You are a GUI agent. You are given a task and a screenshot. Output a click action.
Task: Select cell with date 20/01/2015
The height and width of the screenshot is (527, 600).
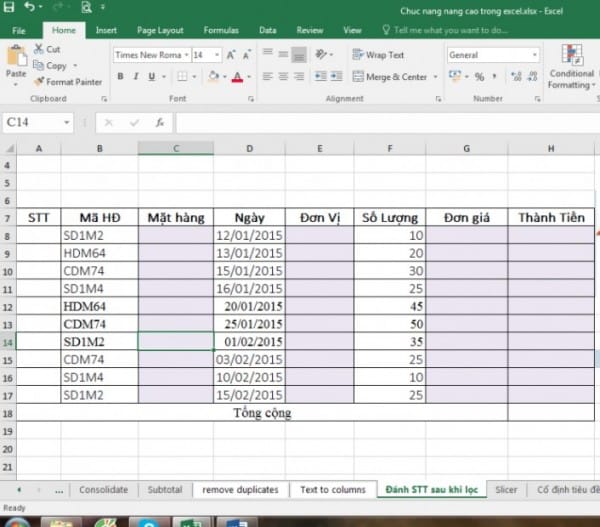(249, 307)
